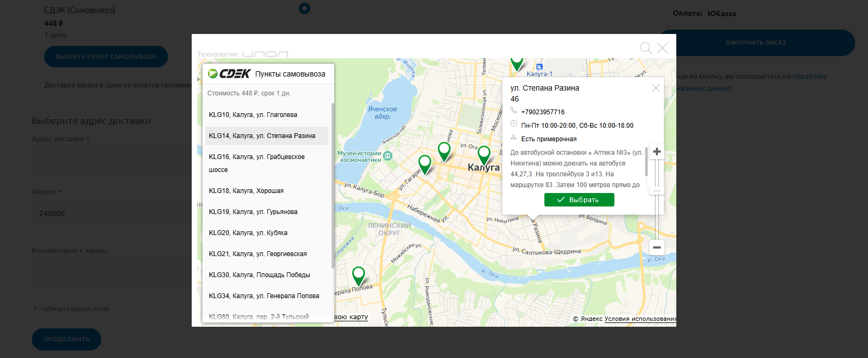This screenshot has width=868, height=358.
Task: Zoom out the map with the minus button
Action: (x=657, y=247)
